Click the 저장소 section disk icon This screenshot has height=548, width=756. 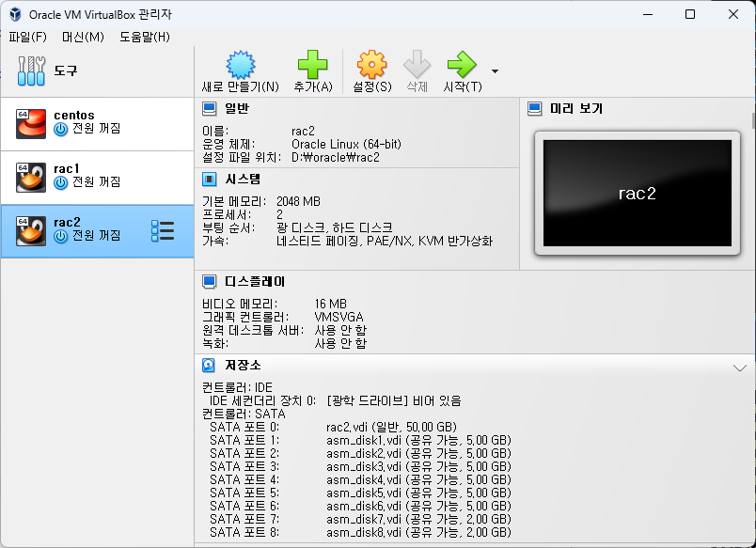point(209,366)
